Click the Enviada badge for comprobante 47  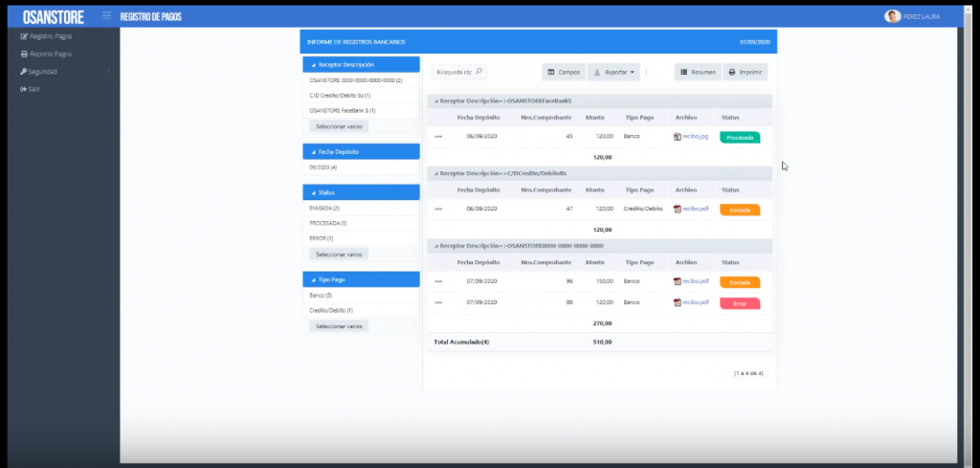pyautogui.click(x=740, y=210)
